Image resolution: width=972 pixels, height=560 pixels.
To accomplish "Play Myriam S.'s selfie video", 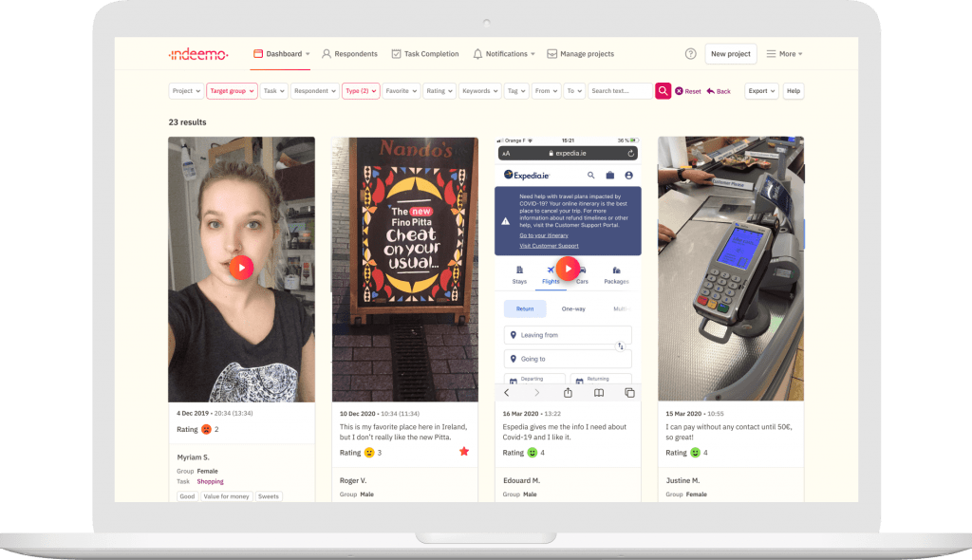I will [x=241, y=268].
